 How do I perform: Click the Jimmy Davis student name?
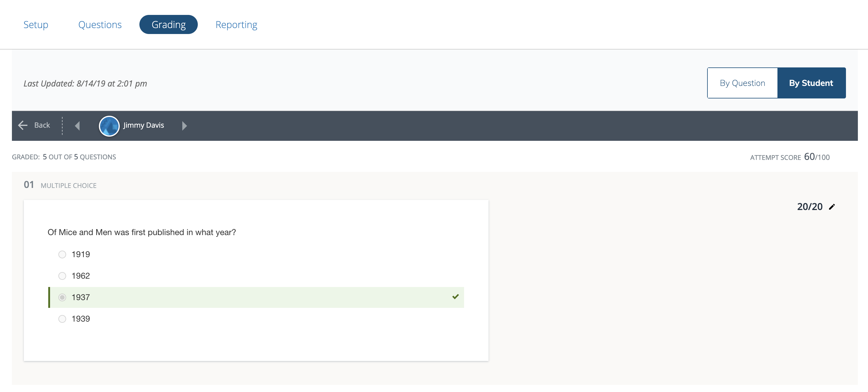[x=144, y=125]
